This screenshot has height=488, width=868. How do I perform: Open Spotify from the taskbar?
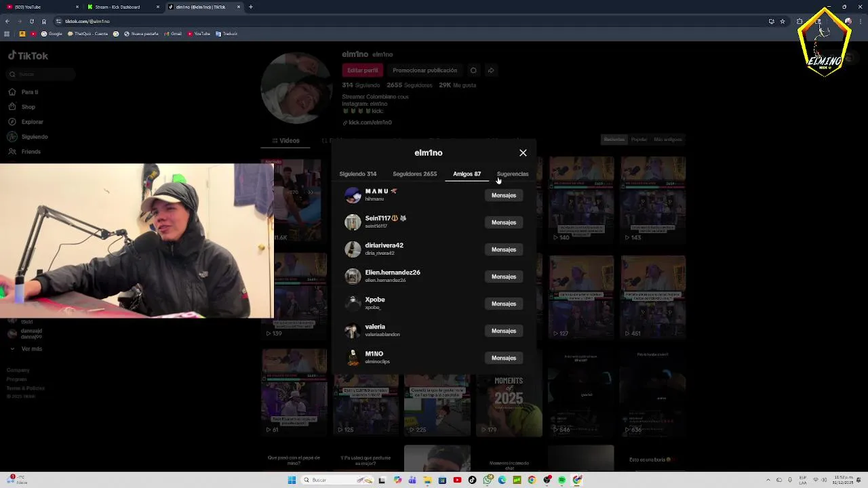(561, 480)
